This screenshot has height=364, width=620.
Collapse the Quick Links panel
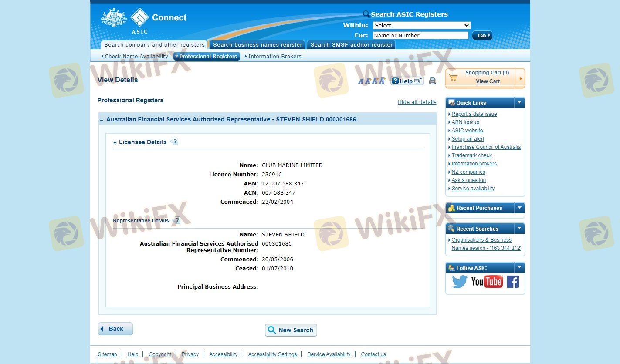(519, 103)
